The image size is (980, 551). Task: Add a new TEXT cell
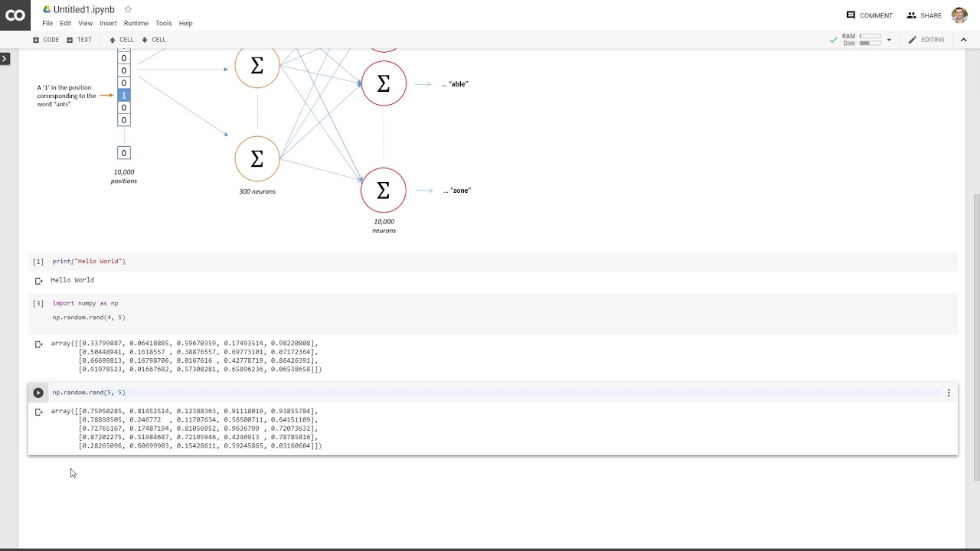(x=79, y=40)
